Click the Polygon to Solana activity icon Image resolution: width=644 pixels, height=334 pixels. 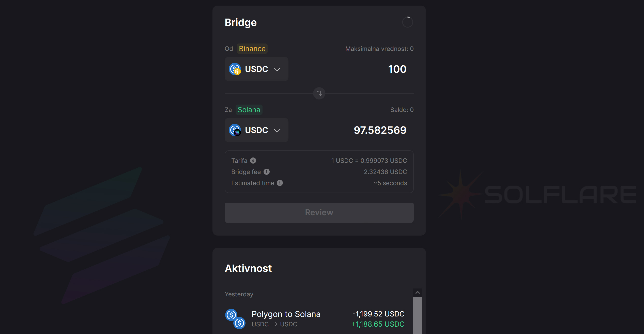pyautogui.click(x=235, y=319)
